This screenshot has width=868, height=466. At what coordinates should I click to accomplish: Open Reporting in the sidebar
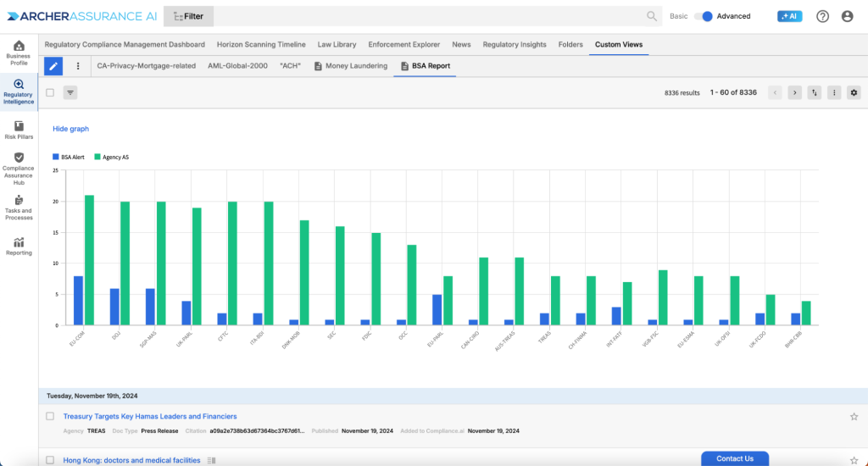[19, 247]
